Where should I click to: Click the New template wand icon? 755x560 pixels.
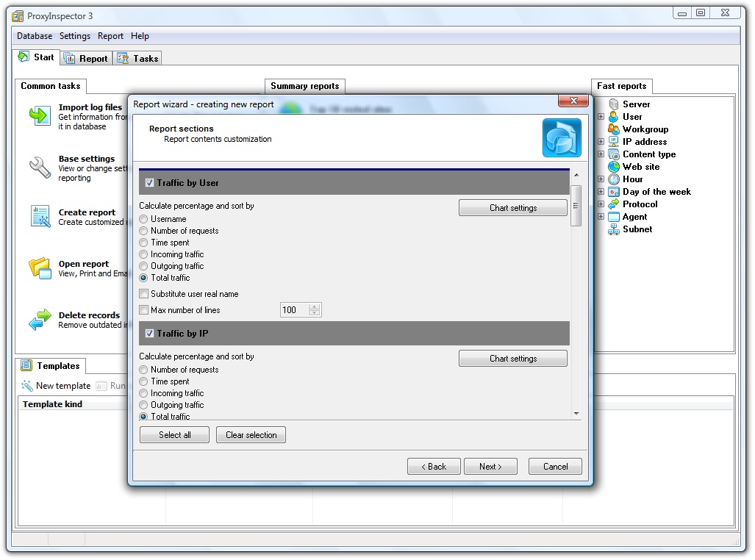[x=27, y=386]
